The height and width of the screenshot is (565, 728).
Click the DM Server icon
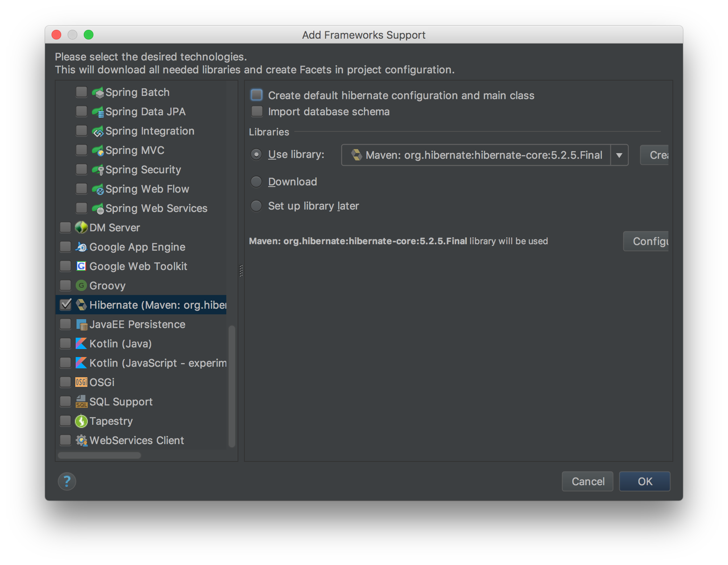(x=81, y=228)
